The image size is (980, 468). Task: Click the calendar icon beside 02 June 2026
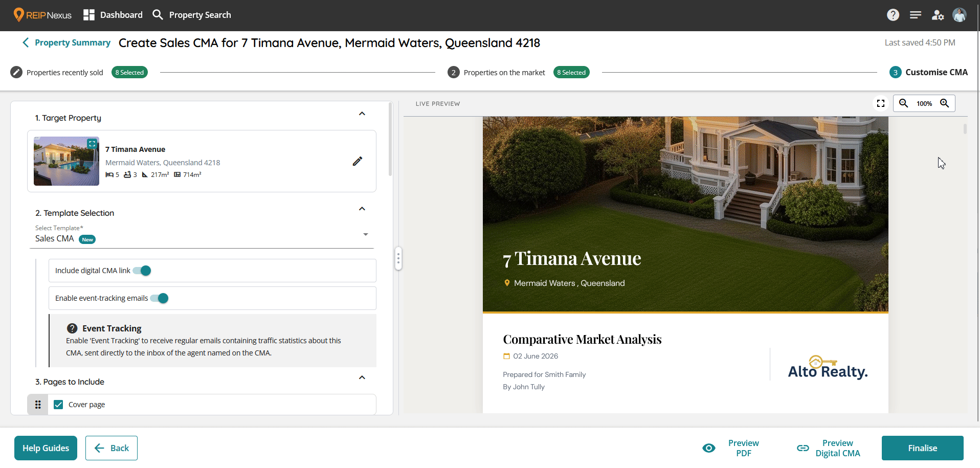506,356
